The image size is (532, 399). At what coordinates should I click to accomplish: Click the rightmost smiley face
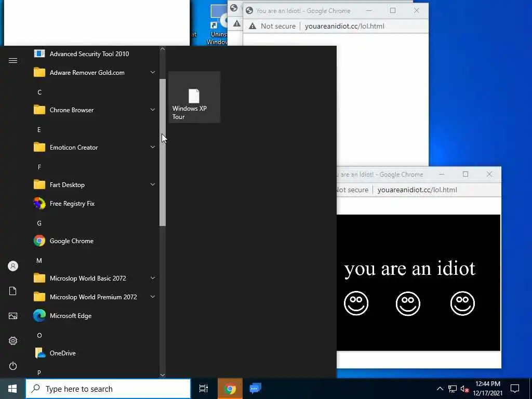point(462,303)
